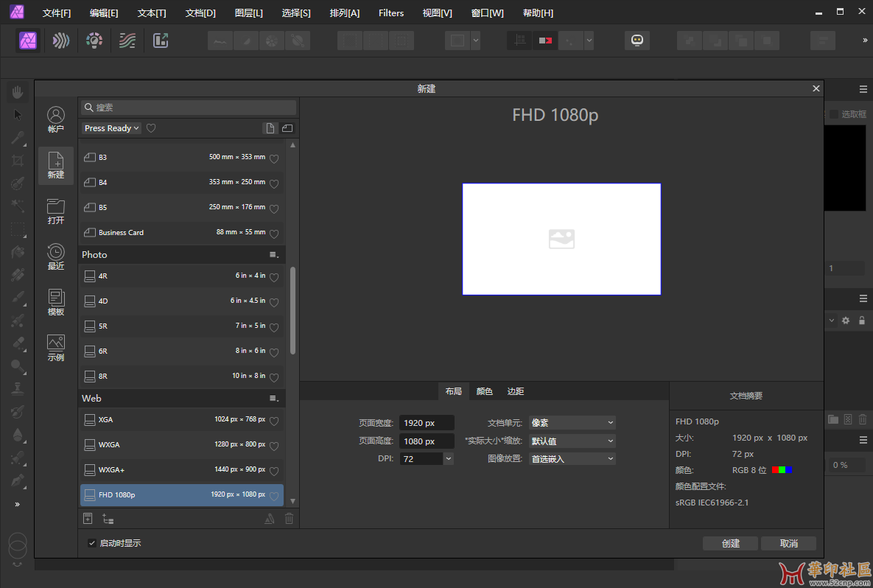Favorite the 8R preset heart
The height and width of the screenshot is (588, 873).
(x=274, y=377)
